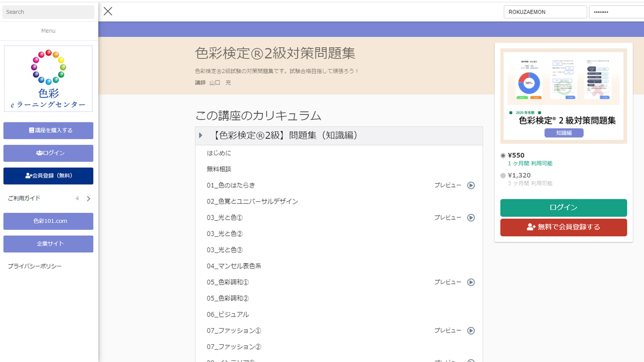Play preview for 03_光と色①
The image size is (644, 362).
tap(471, 218)
